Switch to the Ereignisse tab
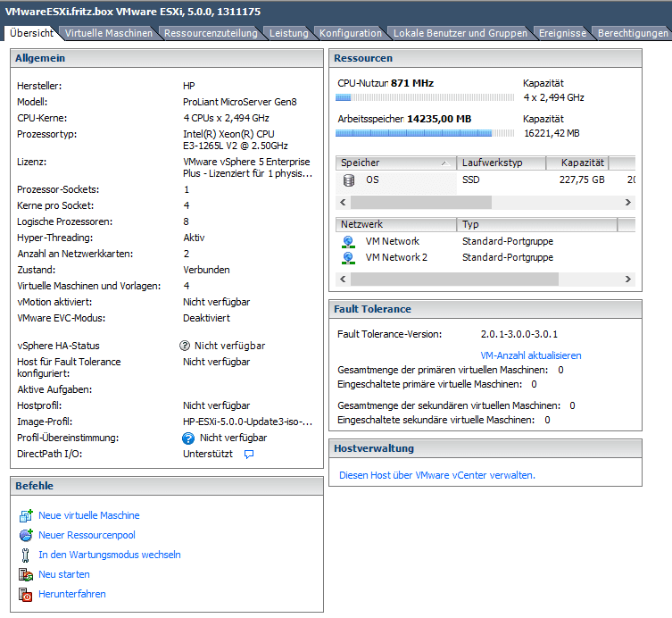Viewport: 672px width, 618px height. pos(562,33)
